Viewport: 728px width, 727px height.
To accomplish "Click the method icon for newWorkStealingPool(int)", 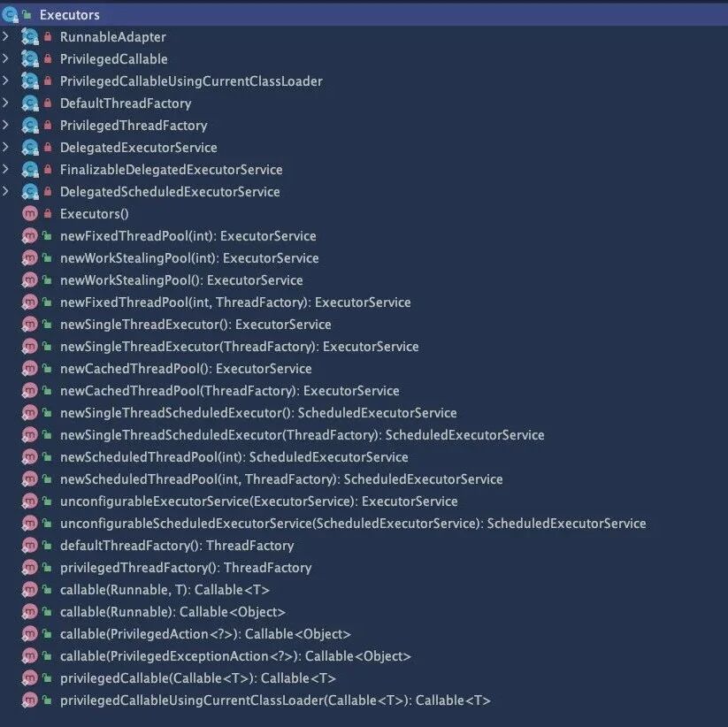I will 29,258.
